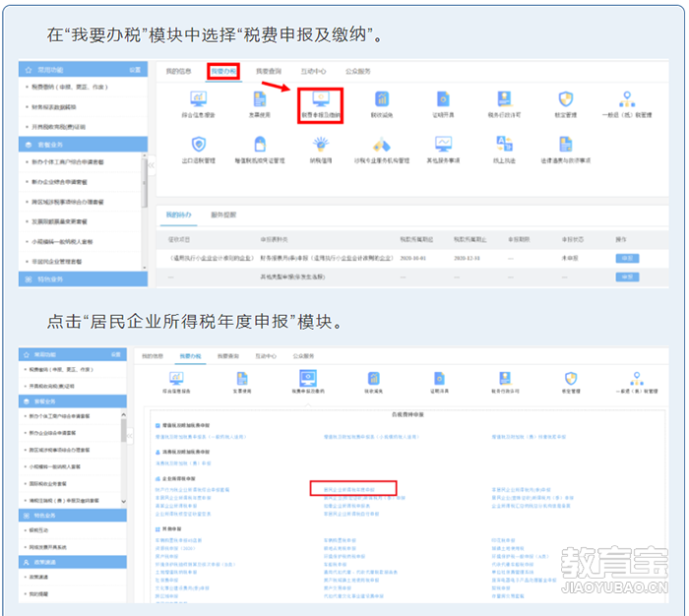This screenshot has width=689, height=616.
Task: Open 跨区域涉税事项综合办理套餐 in upper sidebar
Action: (68, 202)
